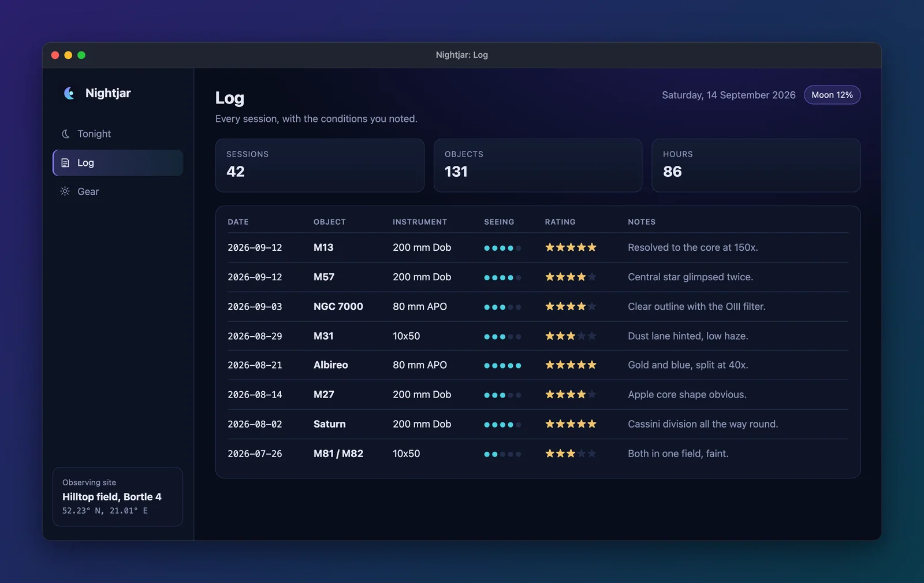Viewport: 924px width, 583px height.
Task: Click the star rating in the Albireo row
Action: coord(571,365)
